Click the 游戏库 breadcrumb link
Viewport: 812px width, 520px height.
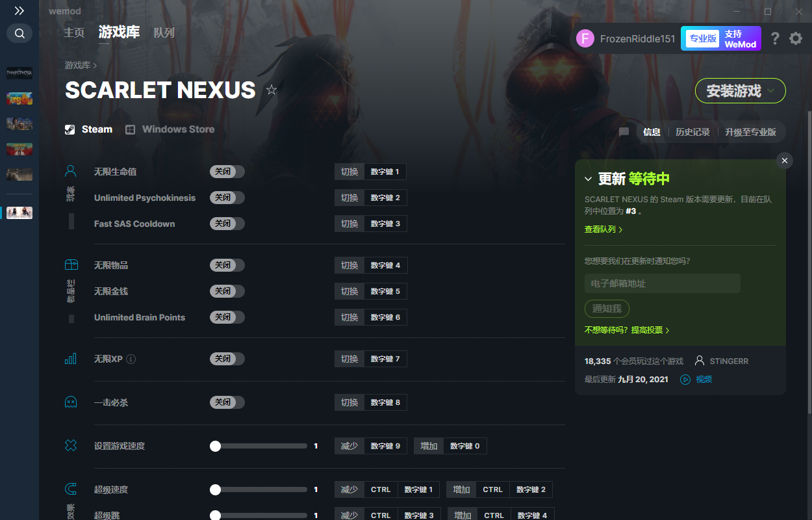(77, 65)
